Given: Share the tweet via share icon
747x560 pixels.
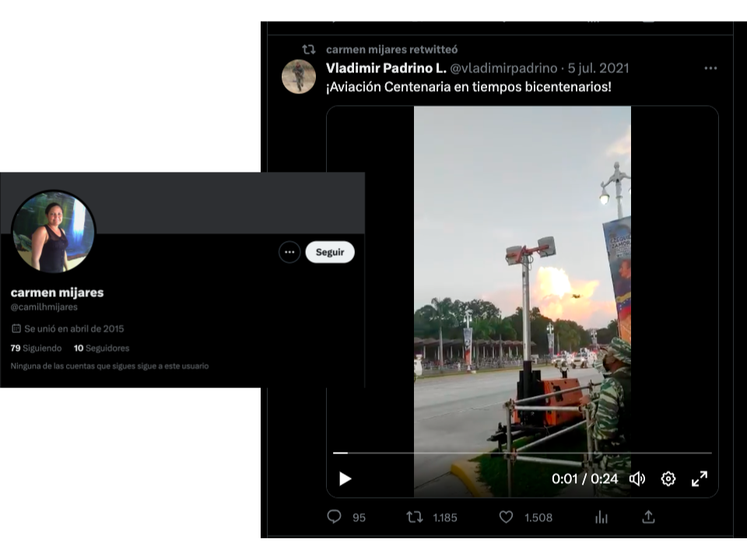Looking at the screenshot, I should point(648,517).
